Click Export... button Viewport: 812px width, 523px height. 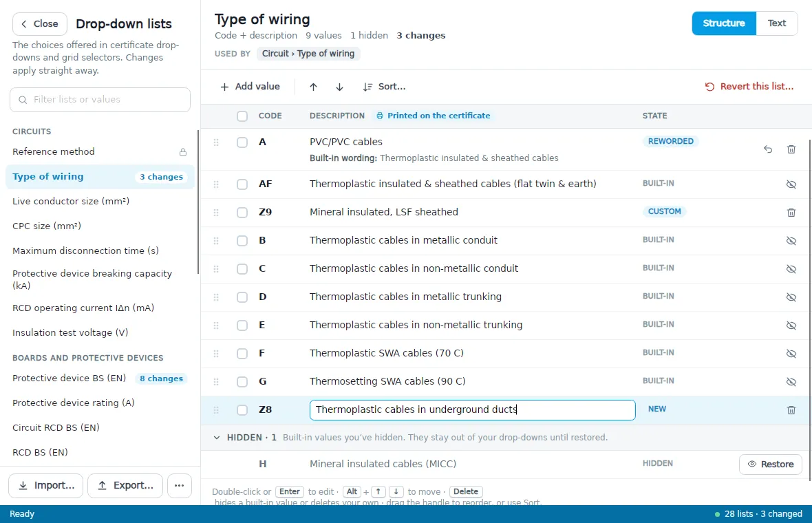125,486
